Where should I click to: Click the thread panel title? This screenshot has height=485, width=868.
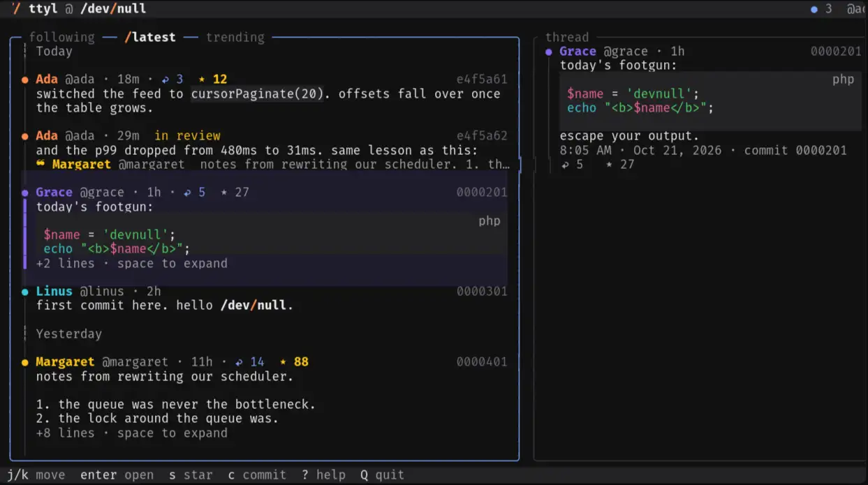pos(567,38)
